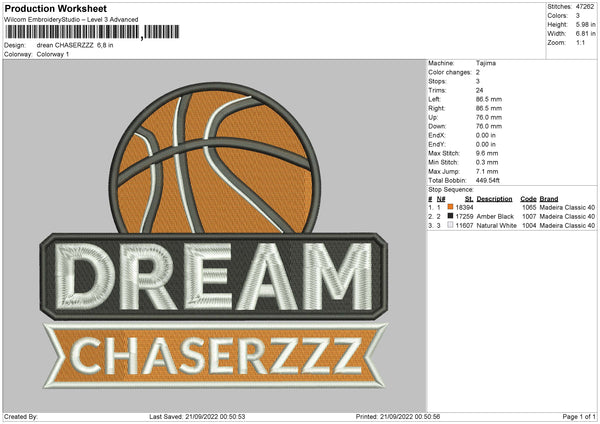Image resolution: width=600 pixels, height=424 pixels.
Task: Click the Stitches value 47262
Action: point(585,7)
